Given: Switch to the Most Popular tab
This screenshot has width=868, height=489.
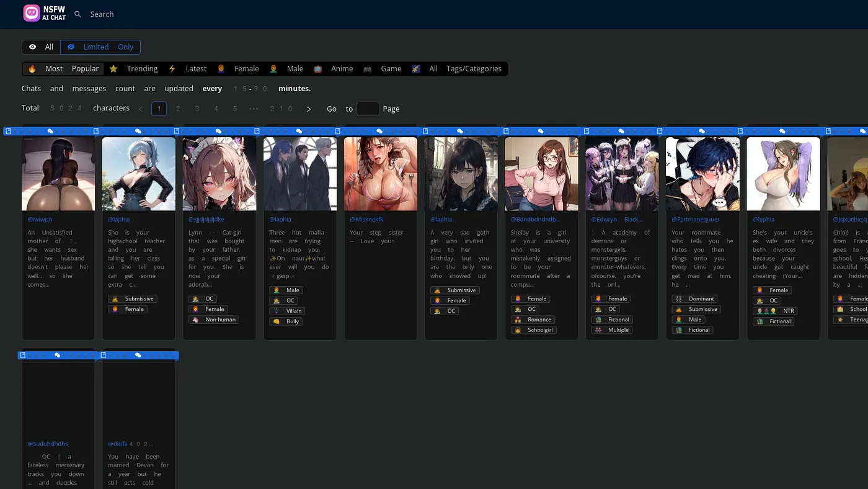Looking at the screenshot, I should (63, 69).
